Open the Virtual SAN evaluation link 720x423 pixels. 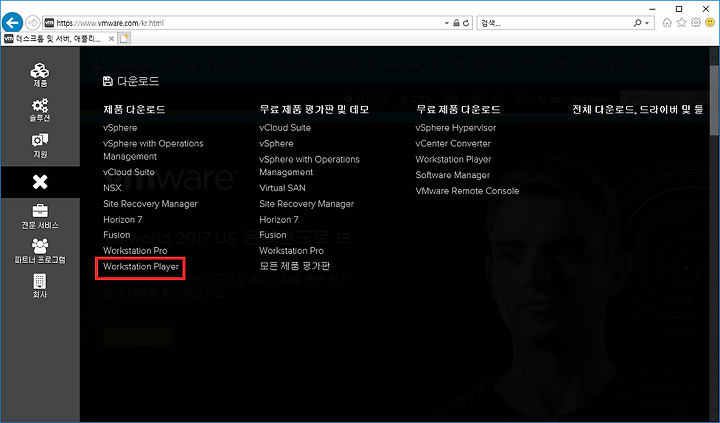[x=282, y=188]
